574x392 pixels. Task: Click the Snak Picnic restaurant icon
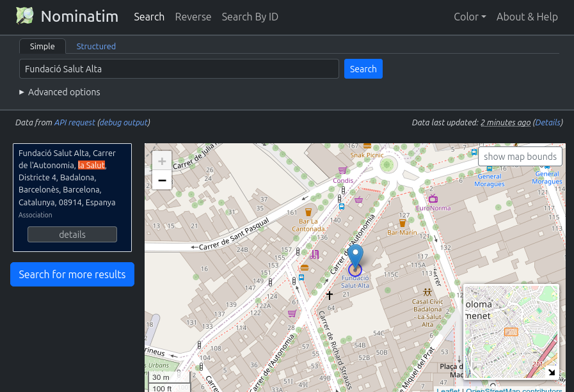[x=367, y=146]
